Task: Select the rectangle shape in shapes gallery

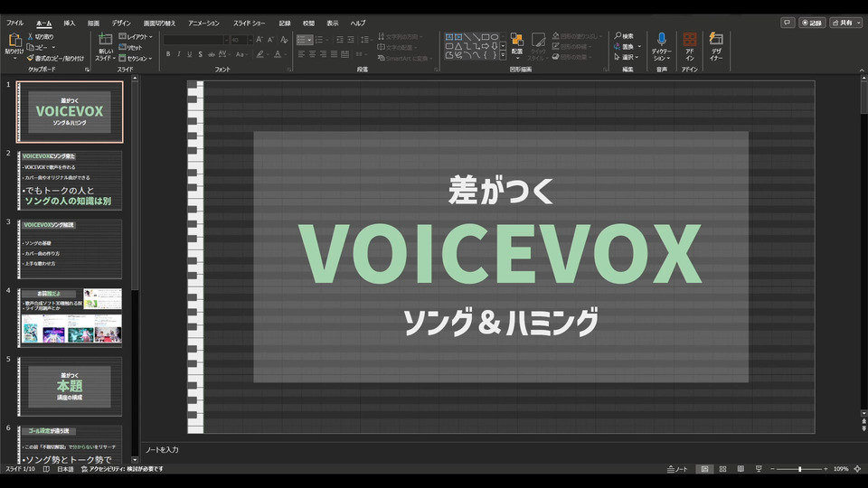Action: tap(486, 37)
